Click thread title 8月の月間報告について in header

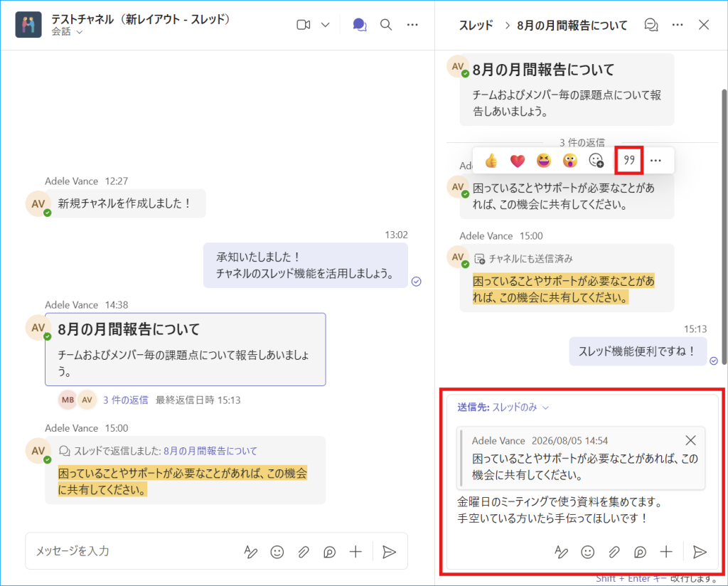(x=572, y=25)
